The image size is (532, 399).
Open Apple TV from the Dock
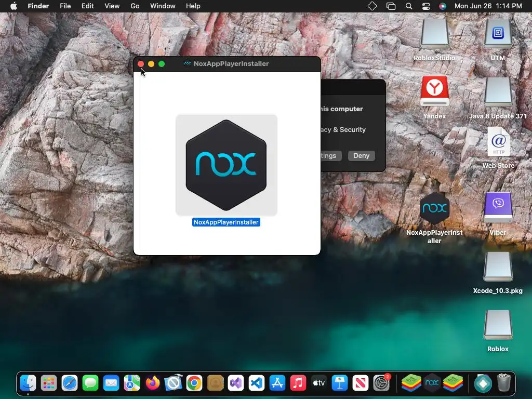tap(318, 383)
